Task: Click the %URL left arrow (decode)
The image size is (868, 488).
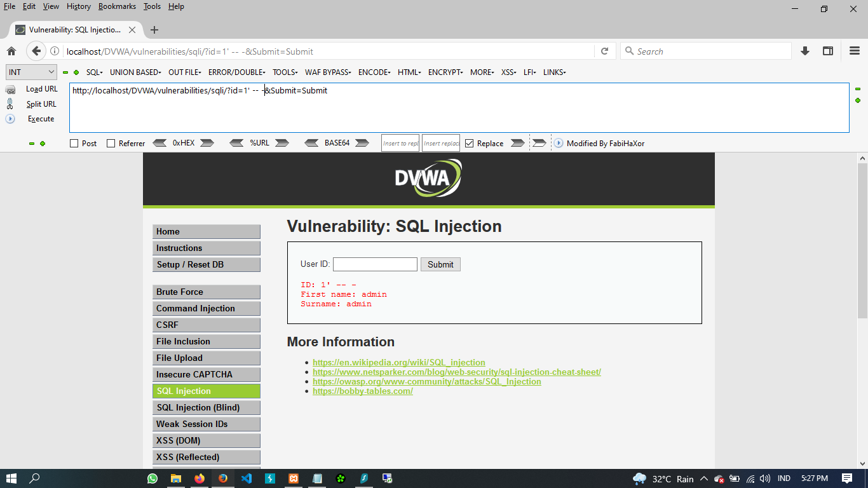Action: (x=236, y=143)
